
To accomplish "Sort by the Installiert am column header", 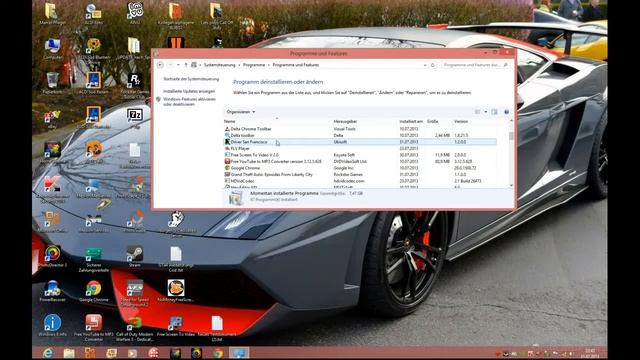I will pyautogui.click(x=411, y=121).
